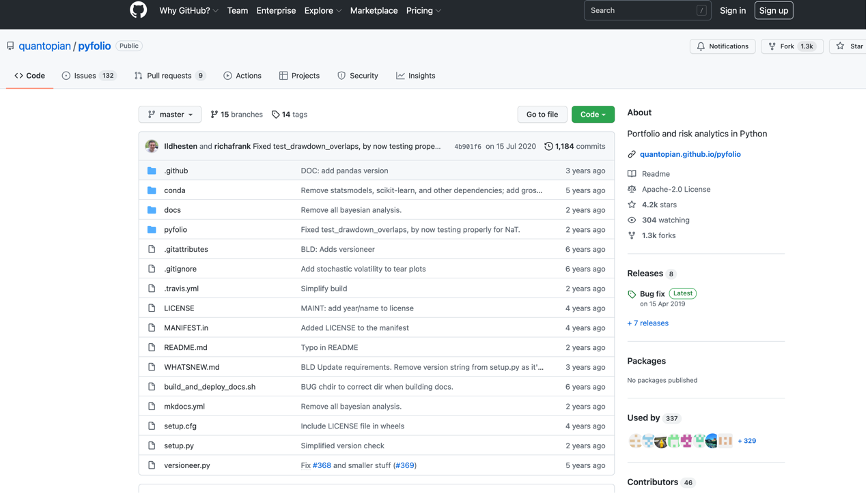
Task: Click the file icon for versioneer.py
Action: [152, 466]
